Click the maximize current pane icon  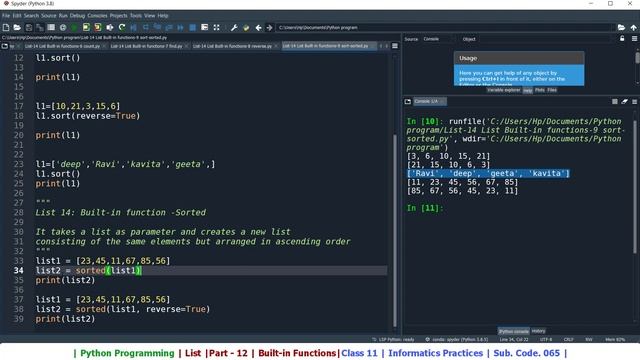[x=204, y=27]
